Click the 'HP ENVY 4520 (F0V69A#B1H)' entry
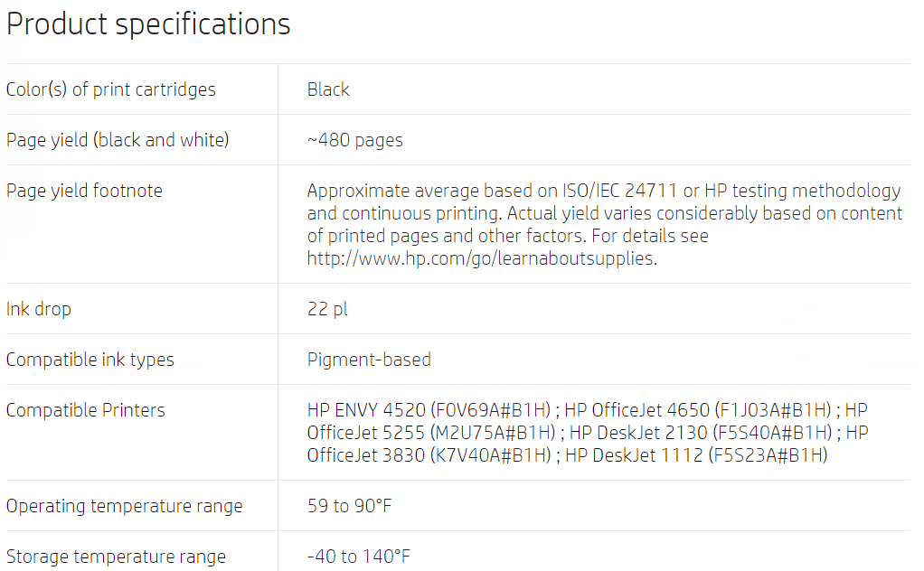 (429, 410)
